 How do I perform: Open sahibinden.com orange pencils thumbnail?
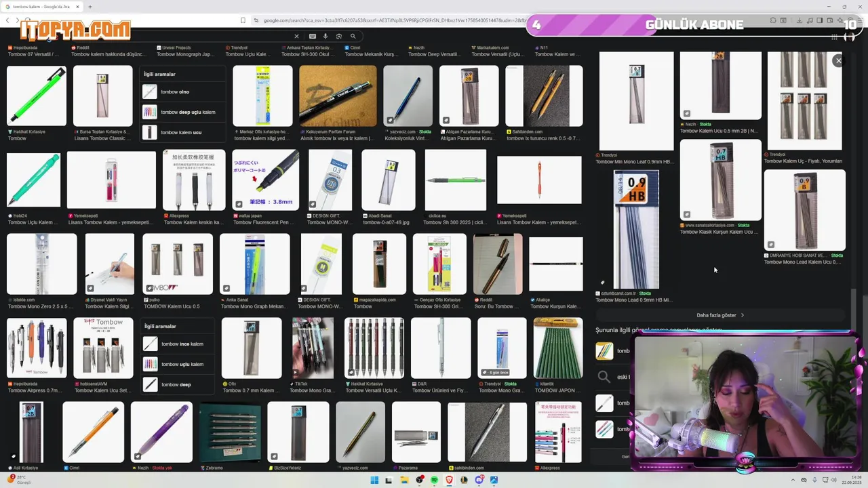pyautogui.click(x=544, y=96)
